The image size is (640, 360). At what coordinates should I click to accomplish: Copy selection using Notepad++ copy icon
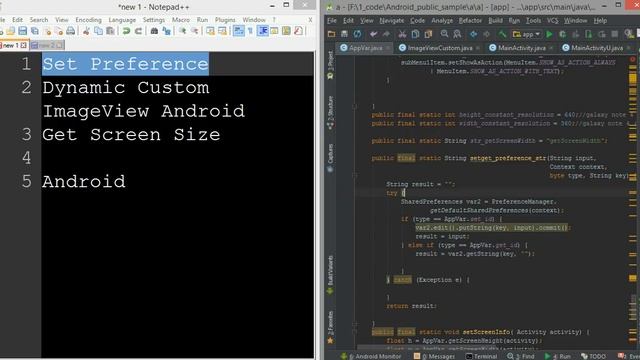pyautogui.click(x=98, y=31)
